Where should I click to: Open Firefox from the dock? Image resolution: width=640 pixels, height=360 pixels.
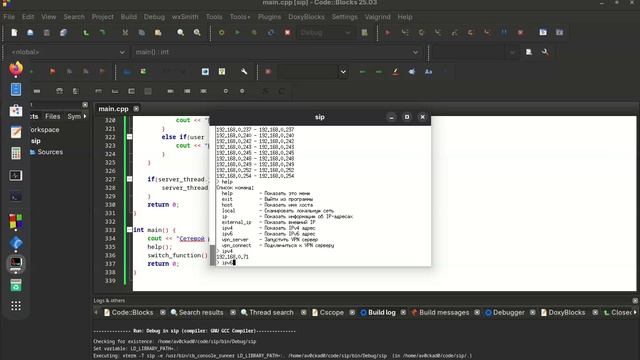click(x=16, y=69)
